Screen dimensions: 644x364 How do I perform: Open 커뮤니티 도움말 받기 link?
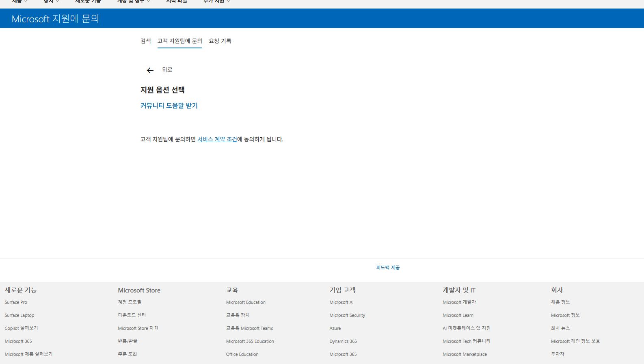click(x=169, y=106)
